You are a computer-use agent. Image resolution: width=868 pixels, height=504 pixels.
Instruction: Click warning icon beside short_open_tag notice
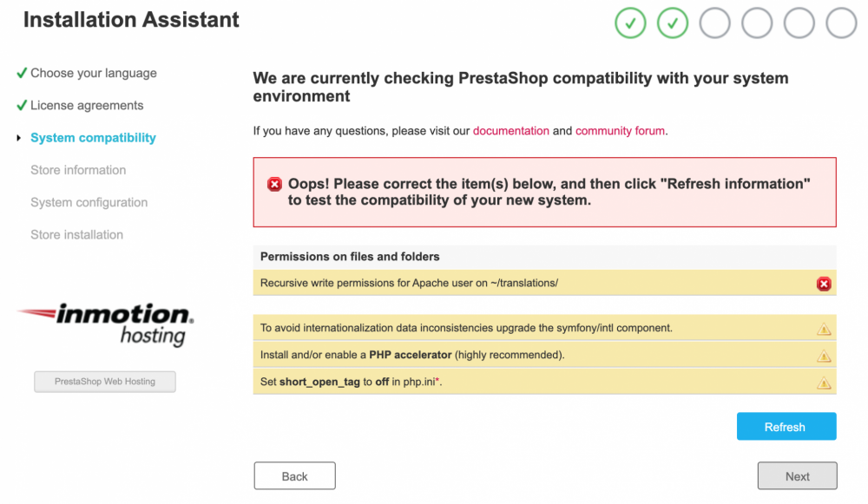(x=824, y=383)
